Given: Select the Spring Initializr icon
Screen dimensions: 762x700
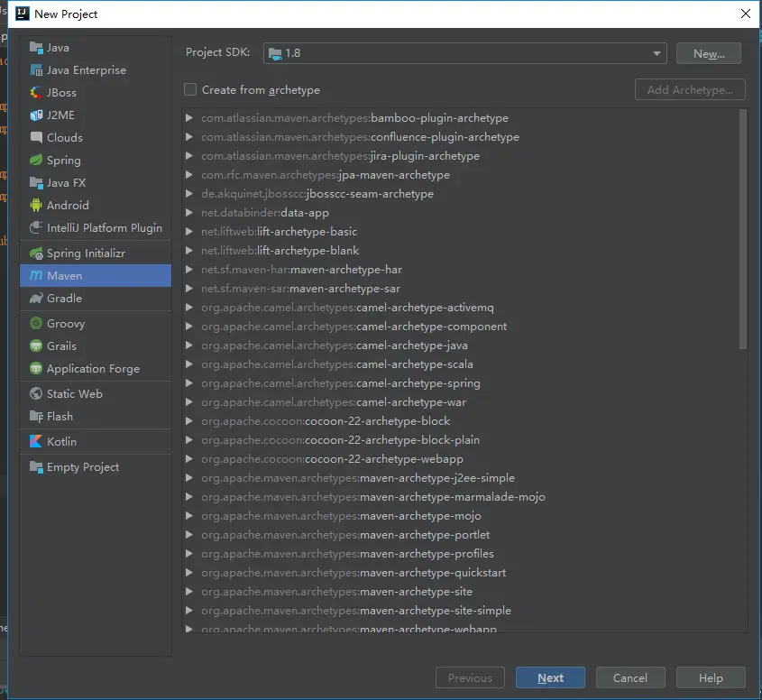Looking at the screenshot, I should coord(36,253).
